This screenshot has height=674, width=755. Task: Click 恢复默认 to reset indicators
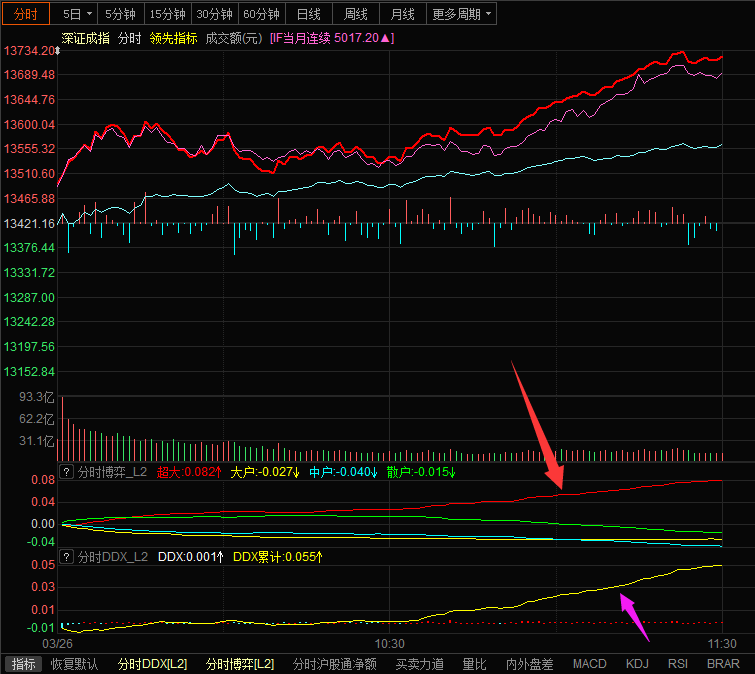coord(75,664)
